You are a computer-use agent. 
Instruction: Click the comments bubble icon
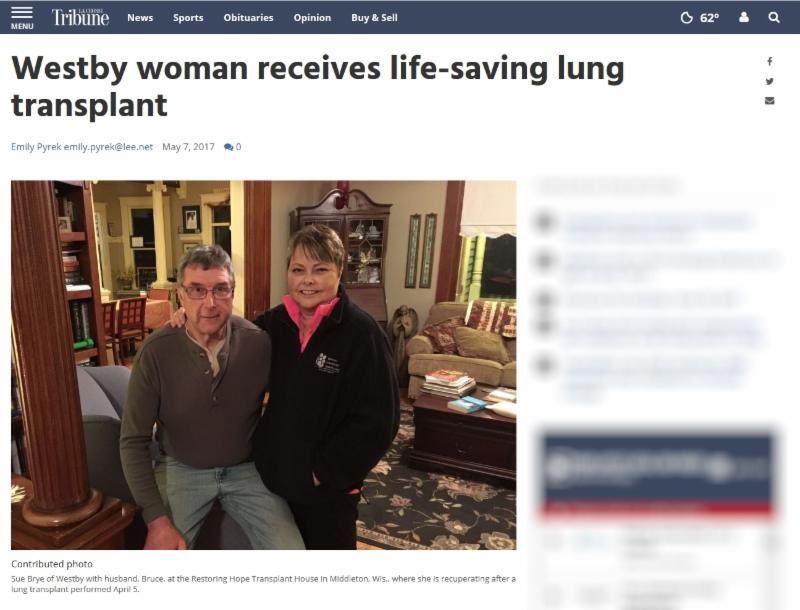click(229, 147)
